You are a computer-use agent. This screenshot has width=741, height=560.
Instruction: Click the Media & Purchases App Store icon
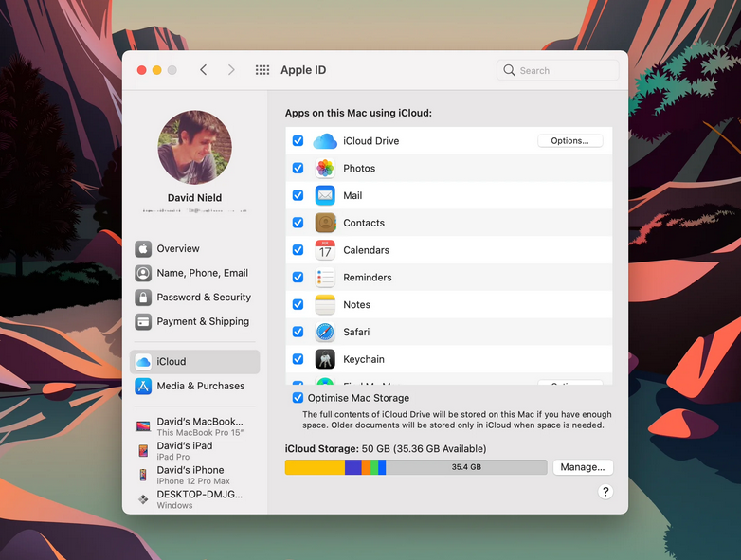coord(143,386)
